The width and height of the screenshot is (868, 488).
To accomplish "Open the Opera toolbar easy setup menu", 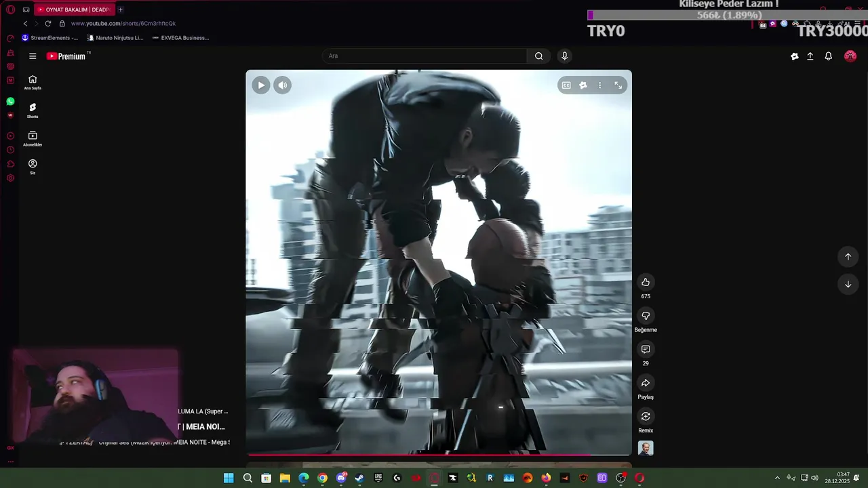I will (858, 24).
